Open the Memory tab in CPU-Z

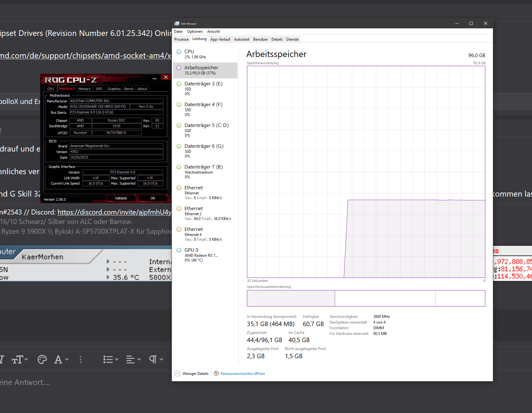[85, 89]
